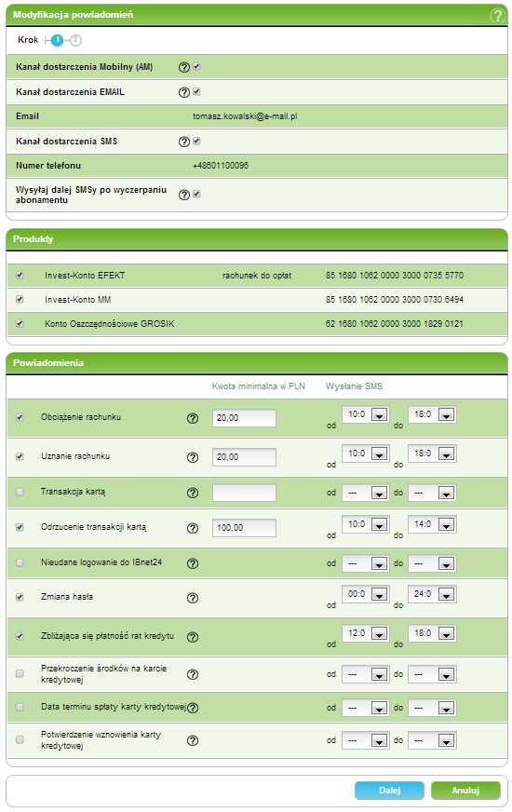
Task: Expand 'do' time dropdown for Odrzucenie transakcji kartą
Action: [432, 524]
